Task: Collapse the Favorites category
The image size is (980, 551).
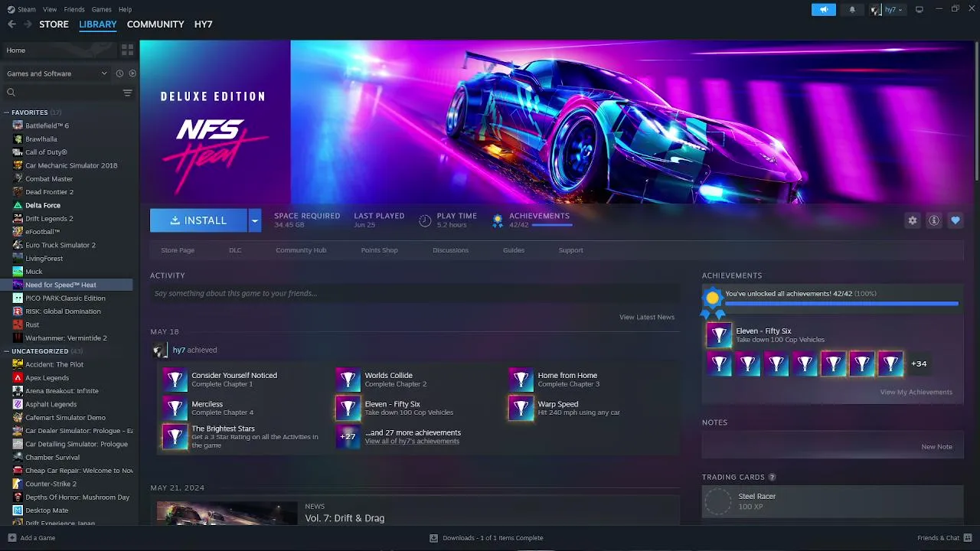Action: coord(7,112)
